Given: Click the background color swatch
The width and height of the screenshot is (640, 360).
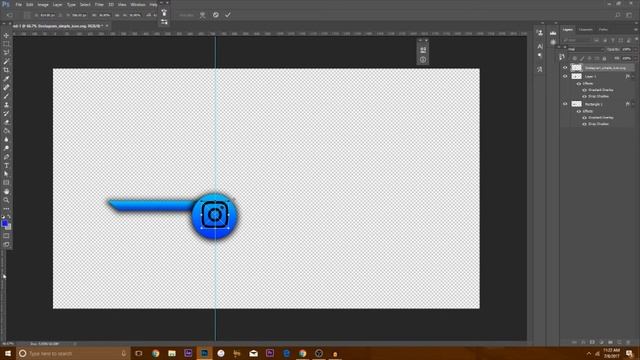Looking at the screenshot, I should click(9, 227).
